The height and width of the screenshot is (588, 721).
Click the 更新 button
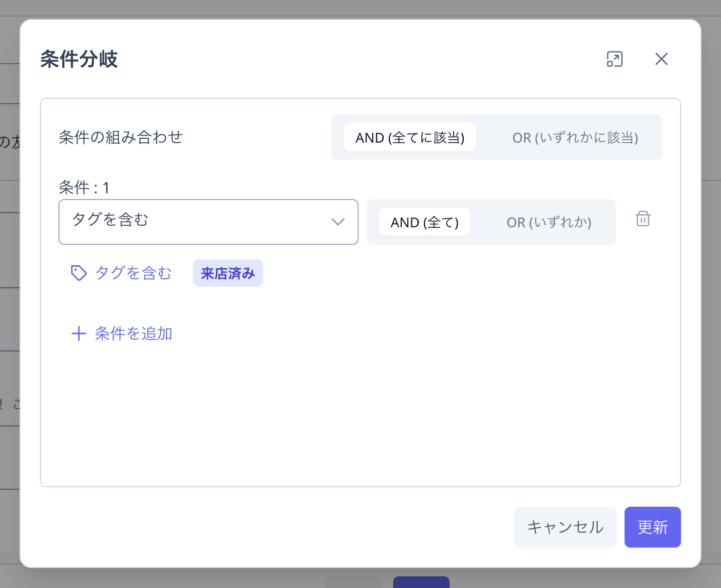653,527
